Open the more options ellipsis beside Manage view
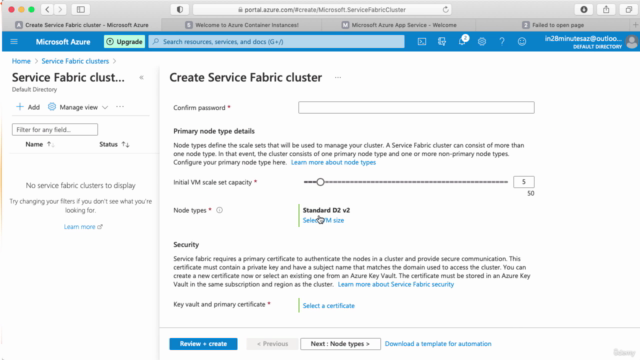Image resolution: width=640 pixels, height=360 pixels. [x=120, y=107]
